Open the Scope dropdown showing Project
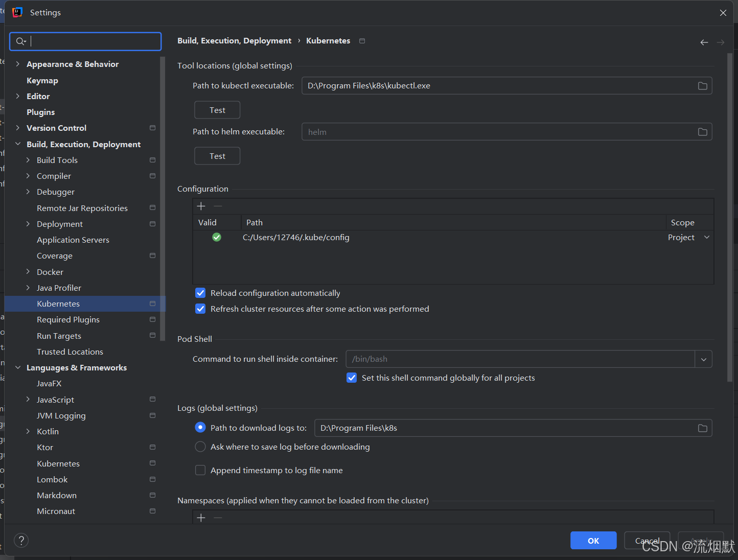738x560 pixels. (707, 237)
